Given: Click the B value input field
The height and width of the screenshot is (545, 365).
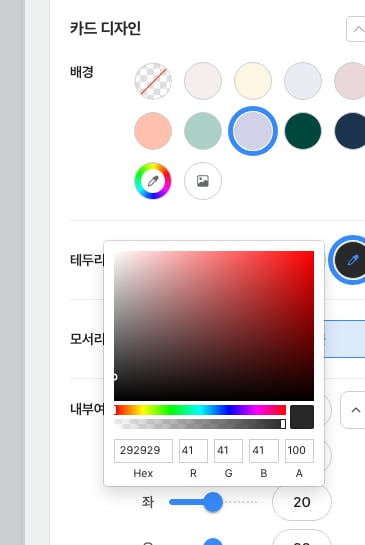Looking at the screenshot, I should [x=264, y=451].
